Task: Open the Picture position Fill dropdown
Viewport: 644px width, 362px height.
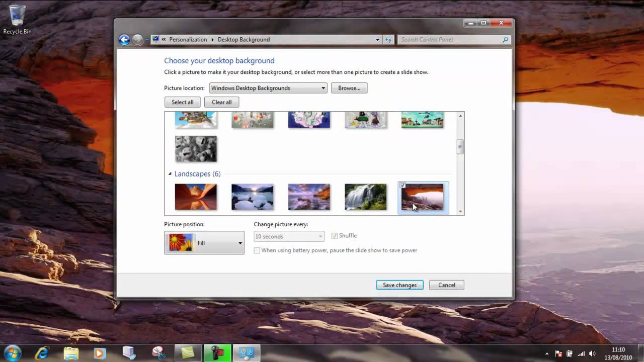Action: 204,243
